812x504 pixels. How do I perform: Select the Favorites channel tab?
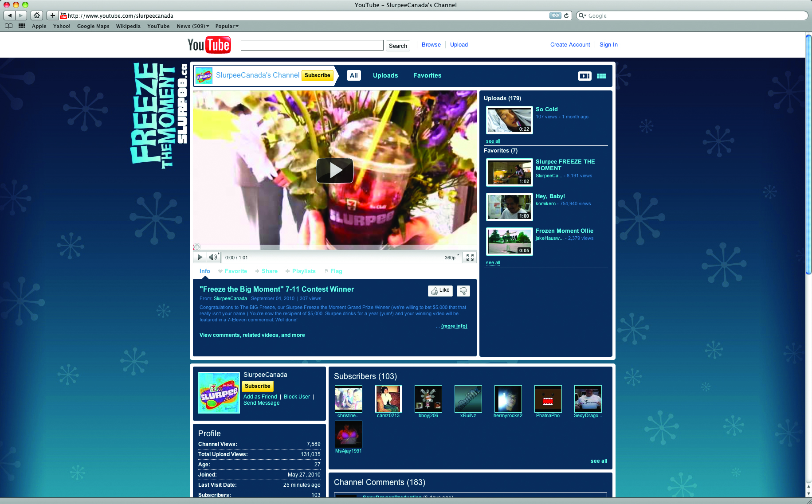coord(428,76)
